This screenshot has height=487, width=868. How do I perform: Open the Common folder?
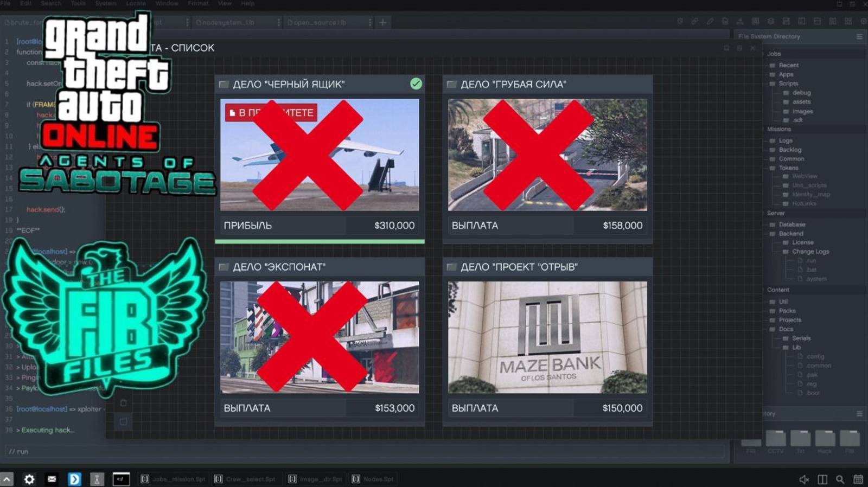pyautogui.click(x=787, y=159)
